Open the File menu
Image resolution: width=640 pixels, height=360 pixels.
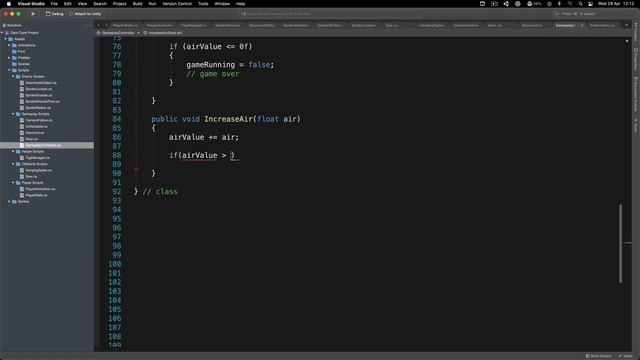tap(54, 4)
